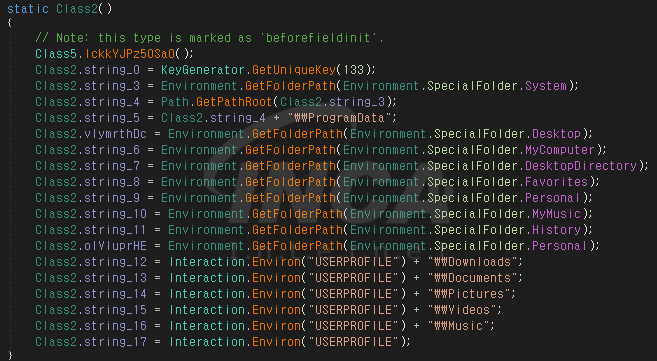Image resolution: width=657 pixels, height=361 pixels.
Task: Select the MyMusic enum member
Action: coord(556,214)
